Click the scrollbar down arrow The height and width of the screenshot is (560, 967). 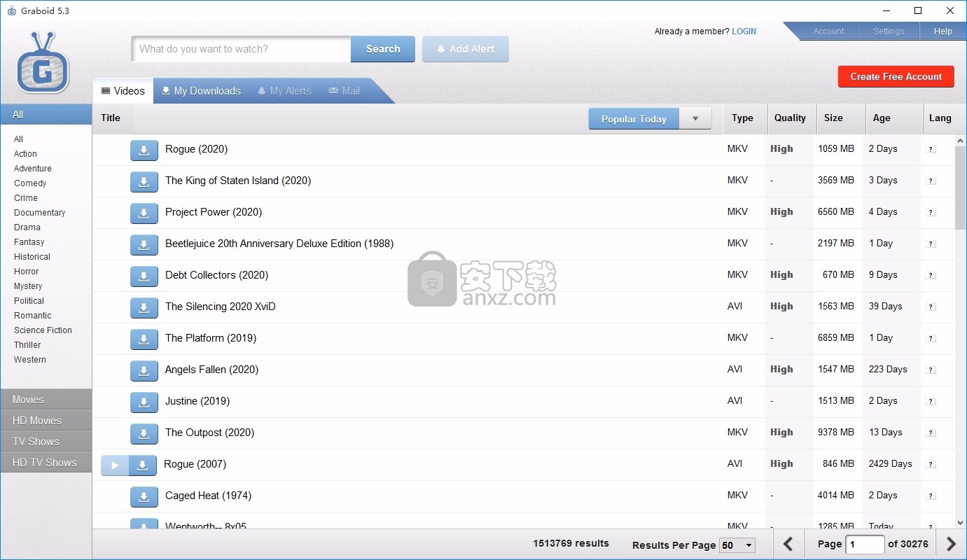point(960,522)
